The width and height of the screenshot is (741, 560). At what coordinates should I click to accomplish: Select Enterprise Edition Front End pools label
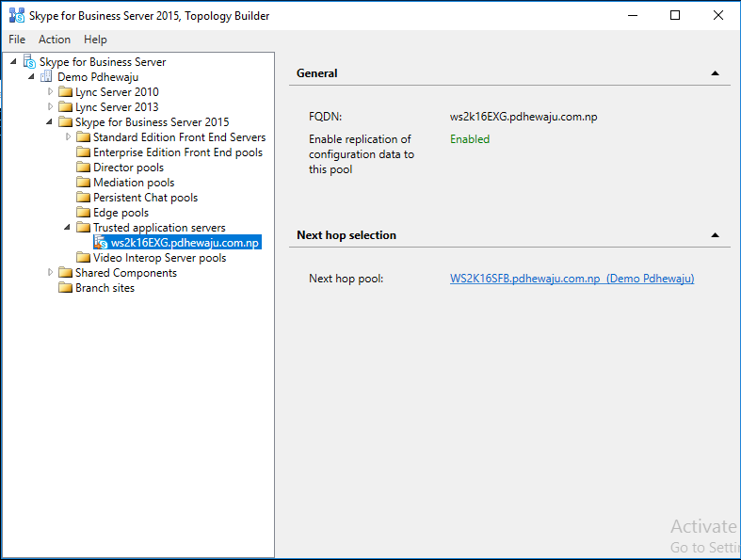(178, 152)
